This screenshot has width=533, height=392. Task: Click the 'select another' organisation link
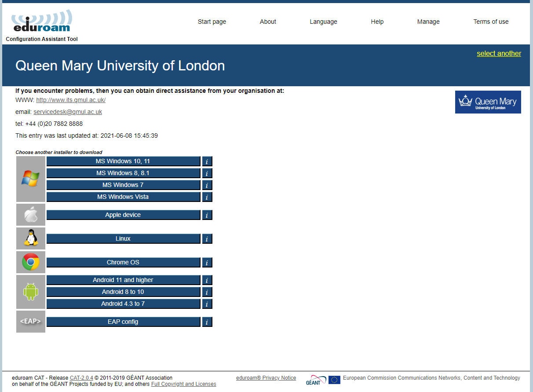499,54
